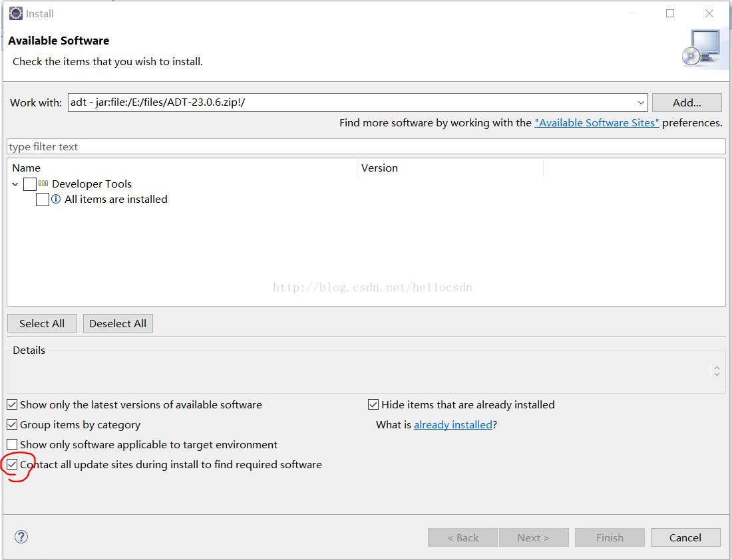The image size is (732, 560).
Task: Tick the Developer Tools checkbox
Action: pyautogui.click(x=30, y=184)
